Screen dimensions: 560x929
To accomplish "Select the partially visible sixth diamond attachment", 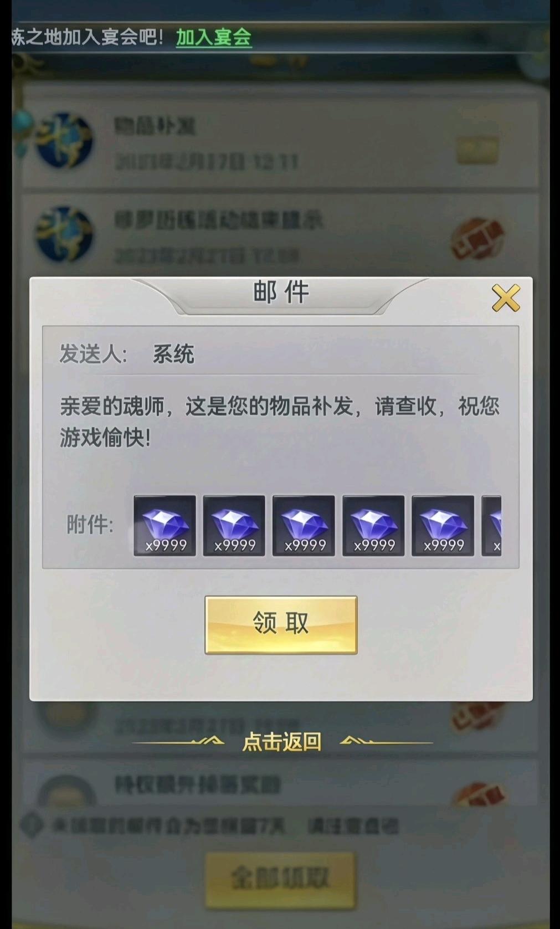I will [x=491, y=525].
